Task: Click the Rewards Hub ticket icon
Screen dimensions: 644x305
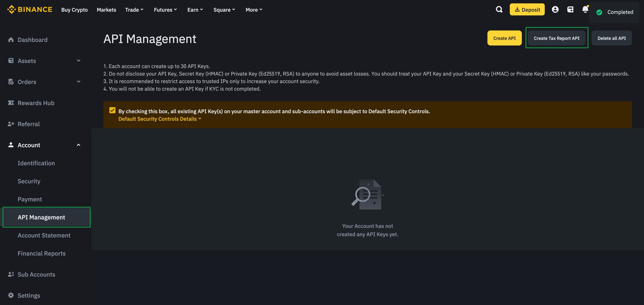Action: [11, 103]
